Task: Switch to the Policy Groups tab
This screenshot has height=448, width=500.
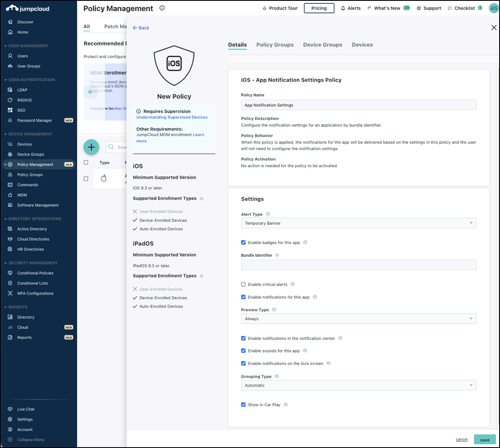Action: [x=275, y=45]
